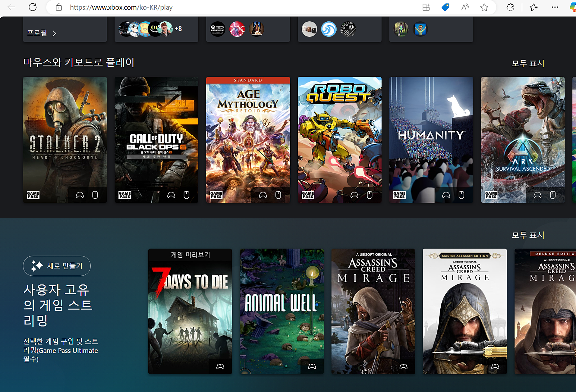
Task: Open the STALKER 2 game tile
Action: tap(65, 140)
